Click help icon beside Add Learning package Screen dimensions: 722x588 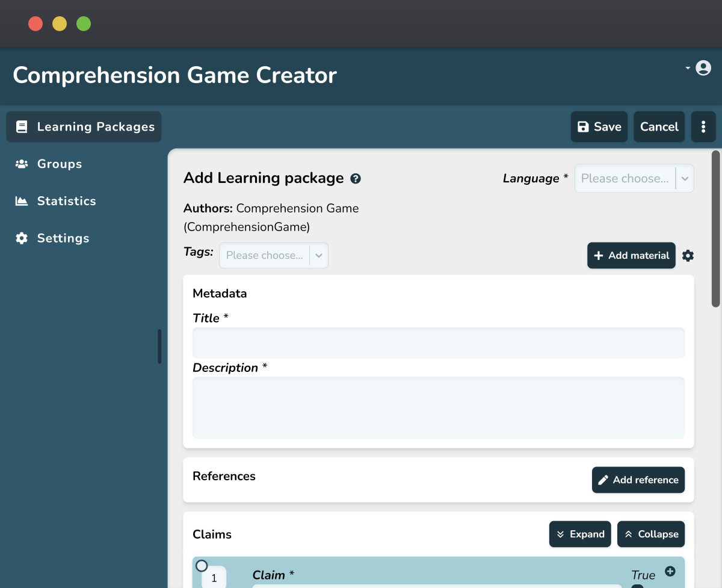pos(356,179)
